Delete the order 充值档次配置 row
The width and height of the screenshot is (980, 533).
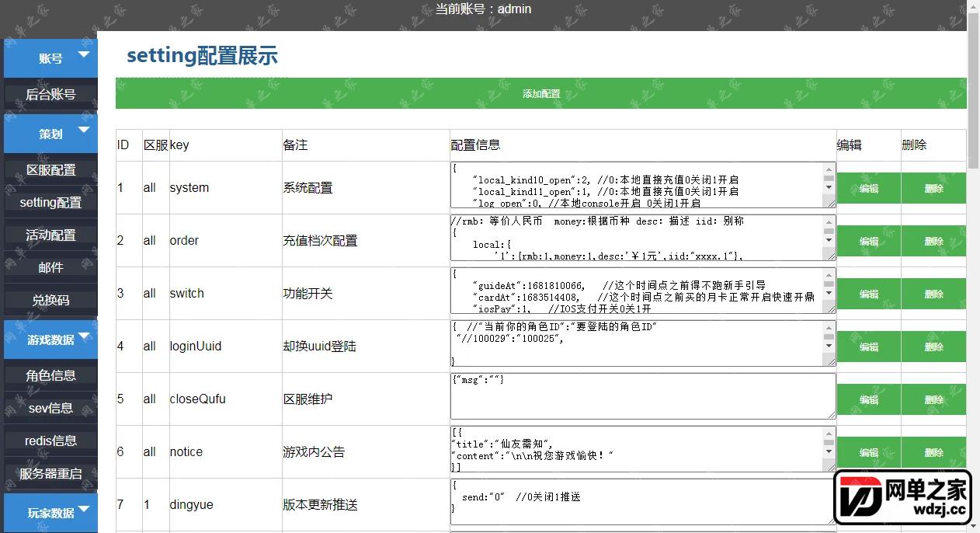[933, 241]
